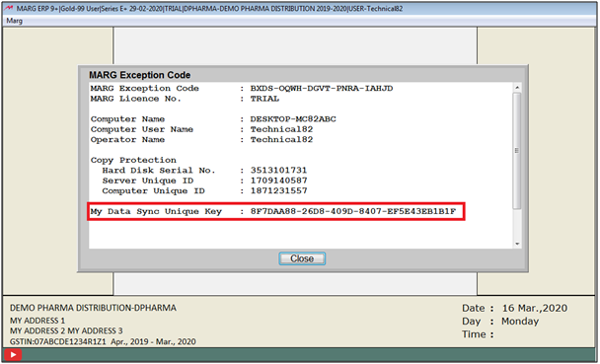Image resolution: width=600 pixels, height=364 pixels.
Task: Click the day value Monday
Action: coord(520,322)
